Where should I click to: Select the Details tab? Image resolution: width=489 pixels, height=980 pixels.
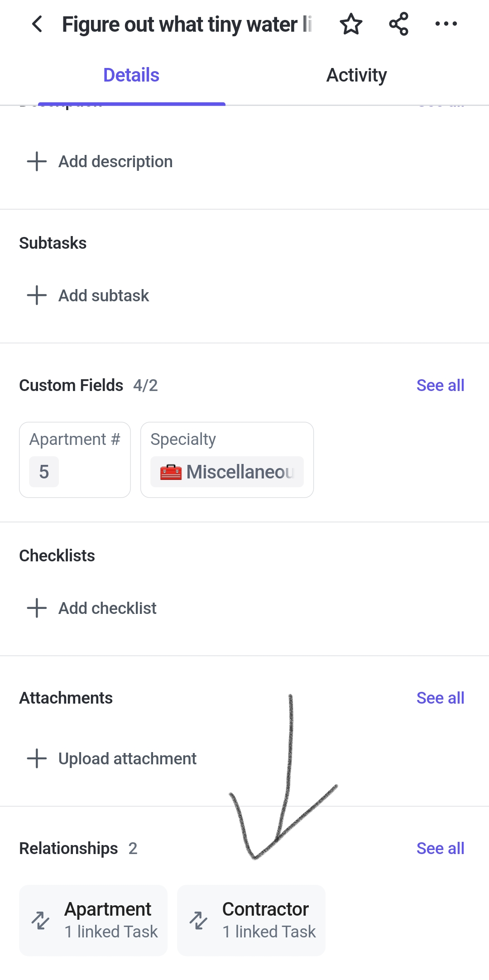click(x=131, y=75)
